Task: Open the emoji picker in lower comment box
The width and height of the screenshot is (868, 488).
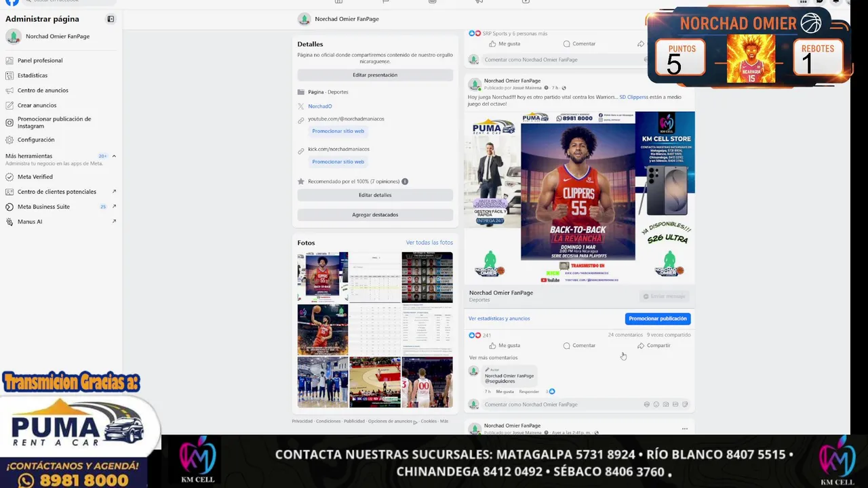Action: (656, 405)
